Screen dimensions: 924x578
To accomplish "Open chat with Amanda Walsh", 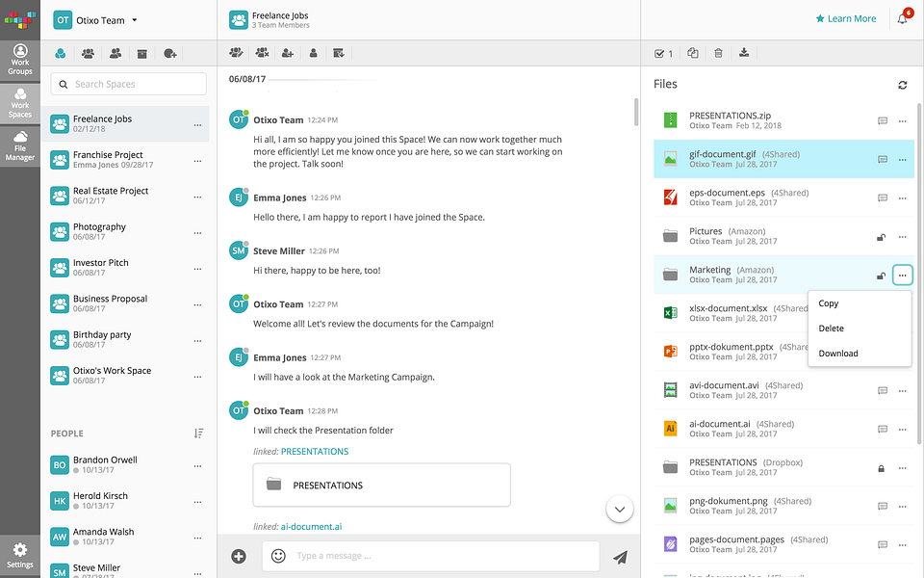I will (125, 537).
